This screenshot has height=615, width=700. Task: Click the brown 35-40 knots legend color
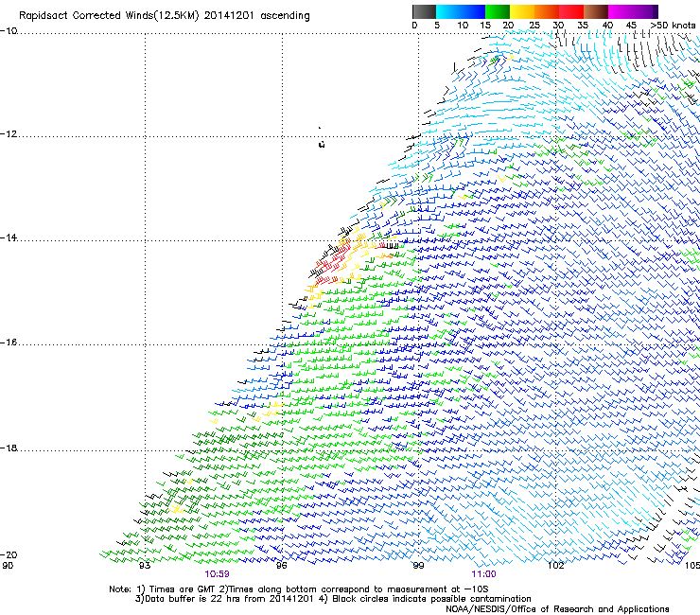pyautogui.click(x=596, y=11)
